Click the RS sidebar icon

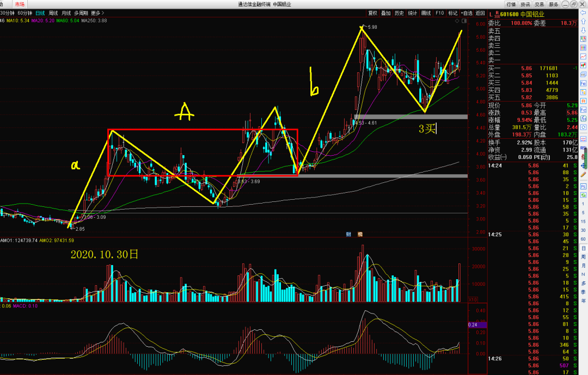(x=583, y=148)
